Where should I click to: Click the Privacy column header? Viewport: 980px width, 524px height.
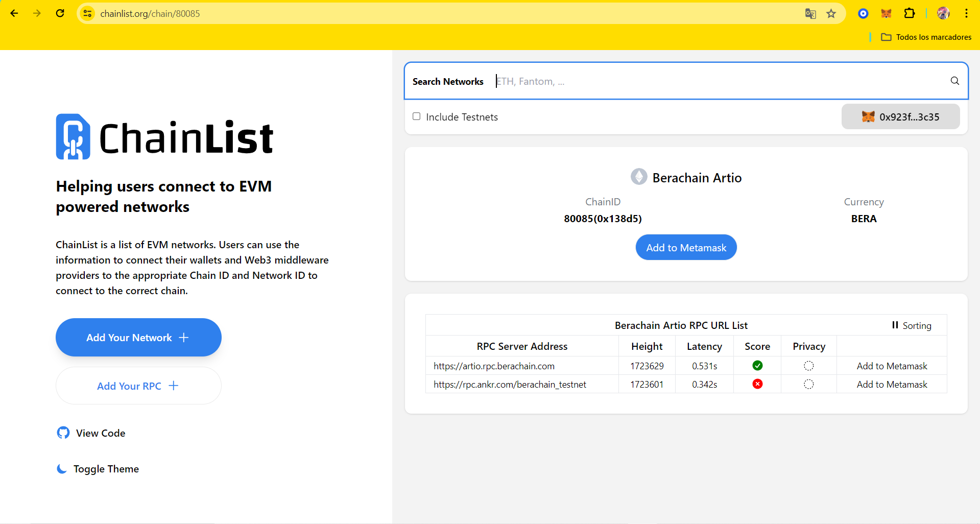coord(809,346)
